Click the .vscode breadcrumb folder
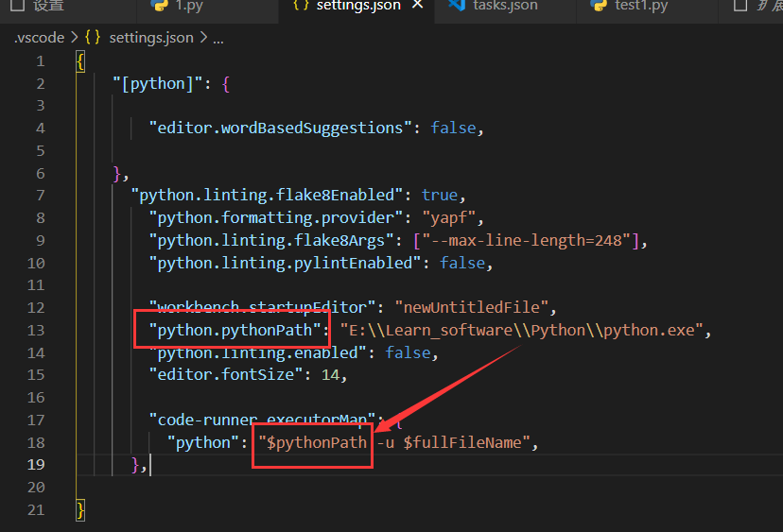The image size is (783, 532). pyautogui.click(x=40, y=38)
